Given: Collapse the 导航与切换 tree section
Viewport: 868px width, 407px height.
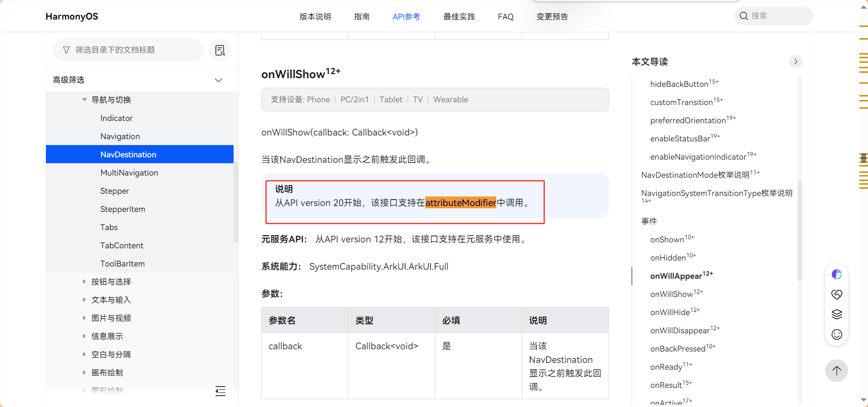Looking at the screenshot, I should point(85,100).
